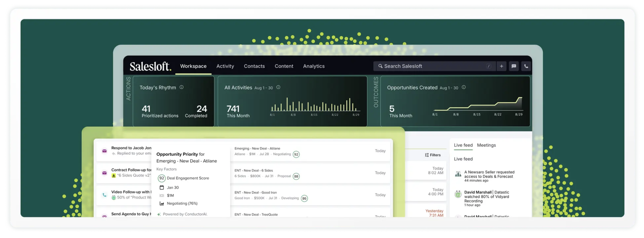Switch to the Meetings tab
This screenshot has width=644, height=238.
click(x=486, y=145)
